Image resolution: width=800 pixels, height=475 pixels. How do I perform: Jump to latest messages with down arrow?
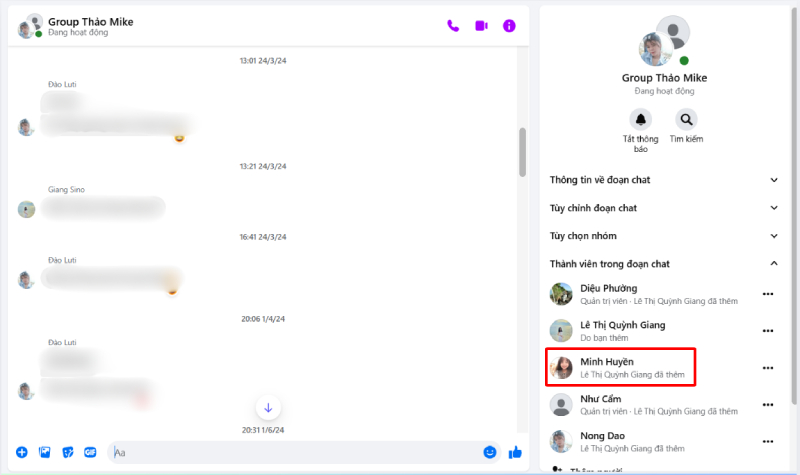pyautogui.click(x=268, y=407)
